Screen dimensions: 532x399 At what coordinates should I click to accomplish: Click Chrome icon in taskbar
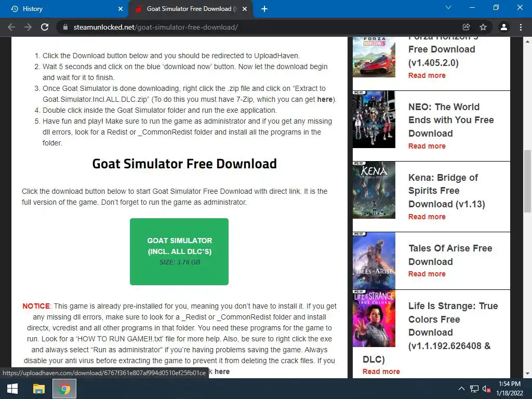[64, 389]
